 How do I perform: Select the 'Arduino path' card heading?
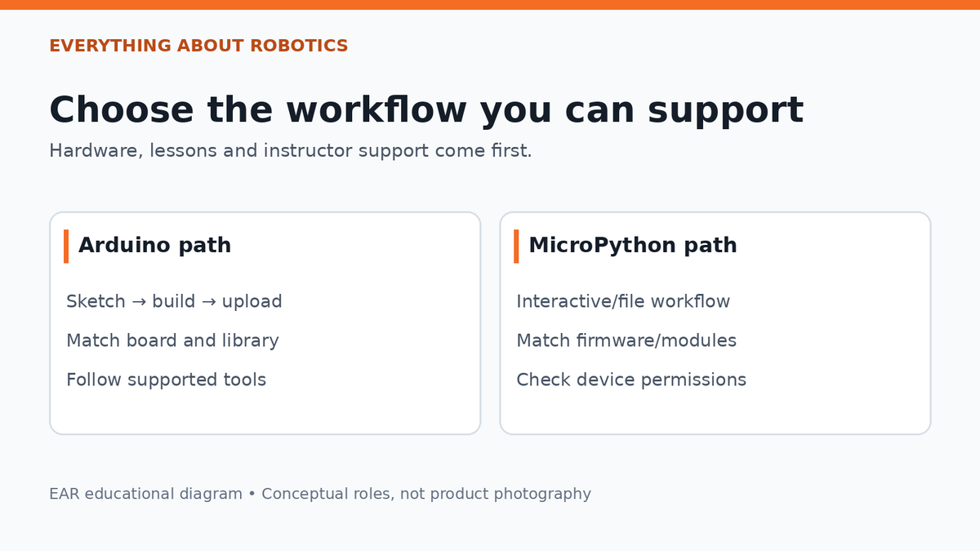[x=154, y=246]
